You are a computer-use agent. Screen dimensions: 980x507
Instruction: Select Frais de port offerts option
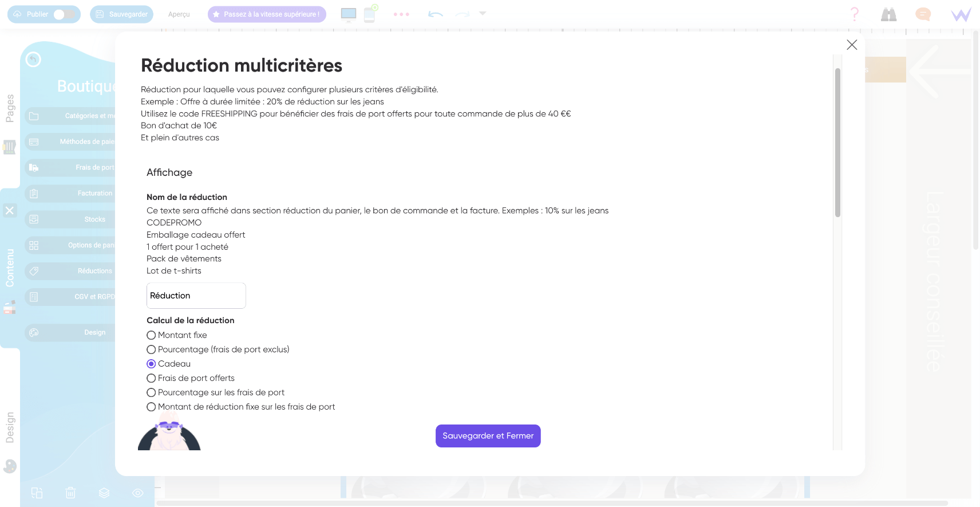(151, 378)
